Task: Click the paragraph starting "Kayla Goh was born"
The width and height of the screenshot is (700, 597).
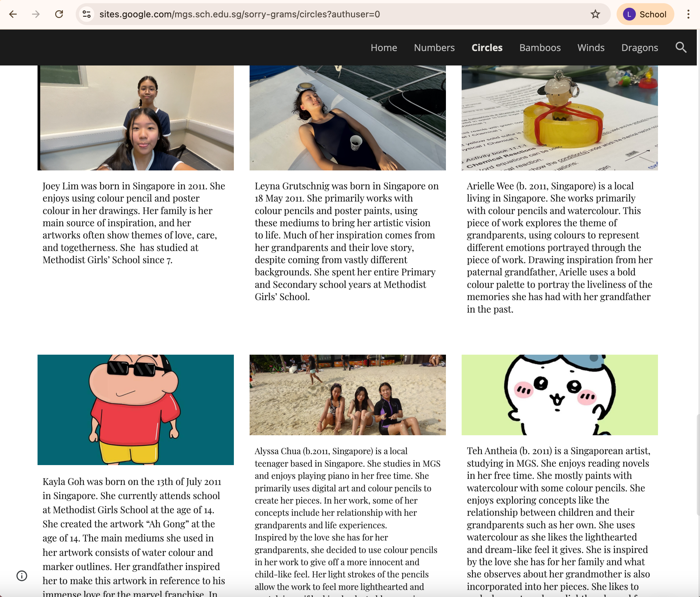Action: pyautogui.click(x=134, y=536)
